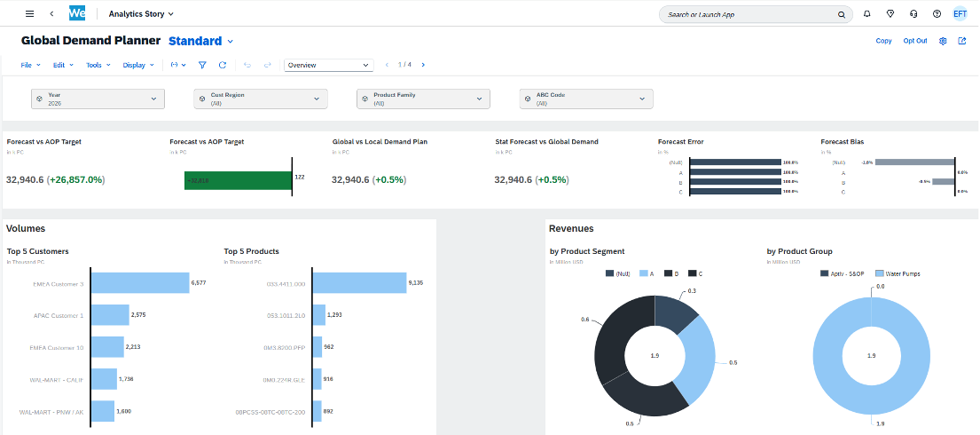Open the Tools menu
980x435 pixels.
tap(96, 65)
